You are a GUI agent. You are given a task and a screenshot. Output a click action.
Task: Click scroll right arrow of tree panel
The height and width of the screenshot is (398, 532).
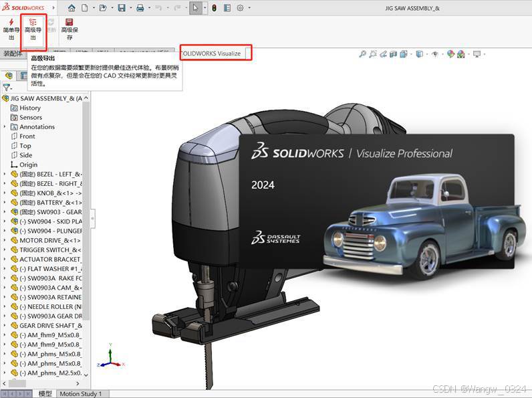click(78, 383)
